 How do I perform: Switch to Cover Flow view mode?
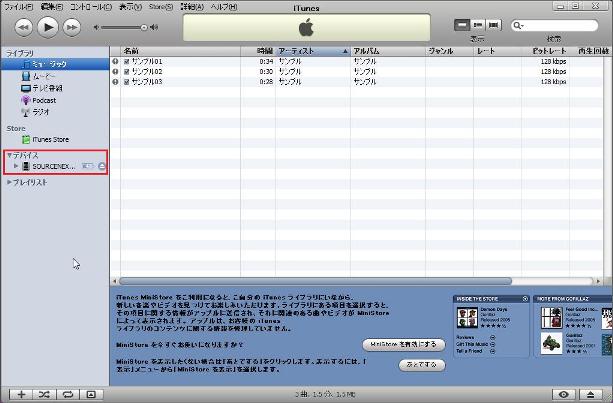tap(493, 25)
